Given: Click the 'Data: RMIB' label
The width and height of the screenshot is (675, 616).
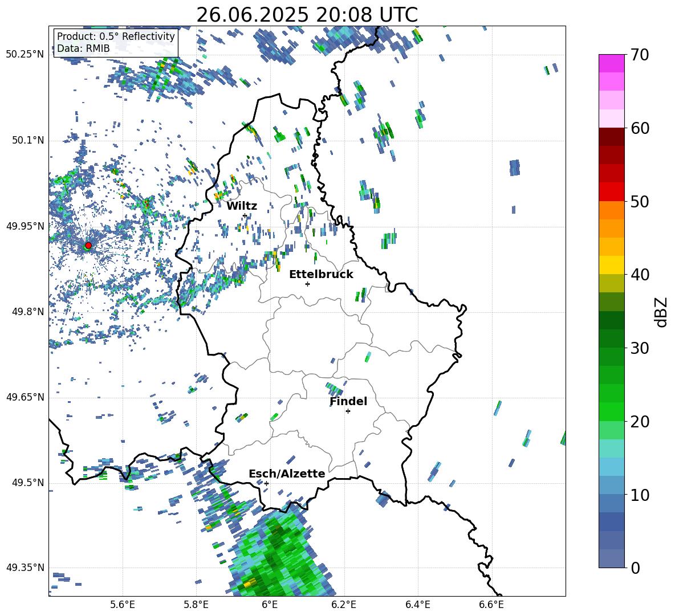Looking at the screenshot, I should [x=83, y=48].
